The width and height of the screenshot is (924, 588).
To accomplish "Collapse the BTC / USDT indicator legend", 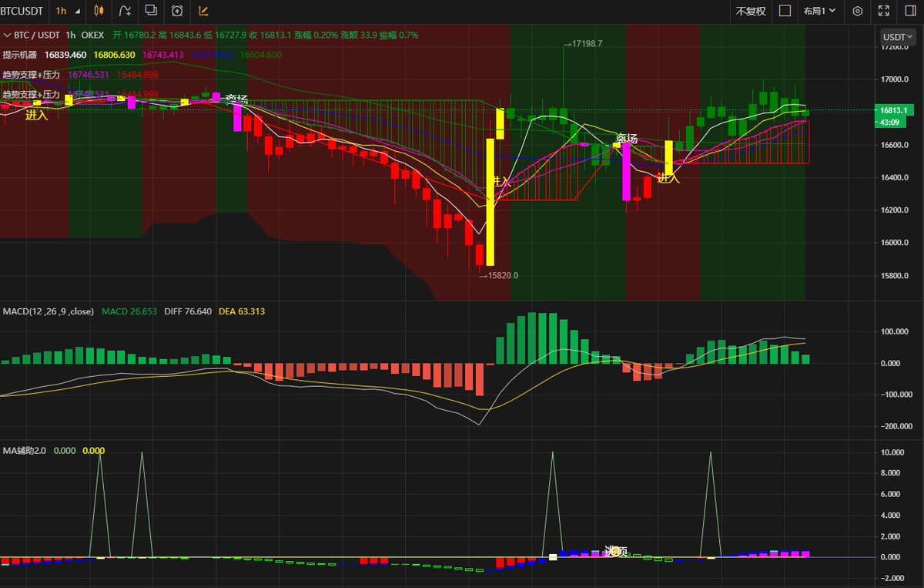I will (x=7, y=35).
